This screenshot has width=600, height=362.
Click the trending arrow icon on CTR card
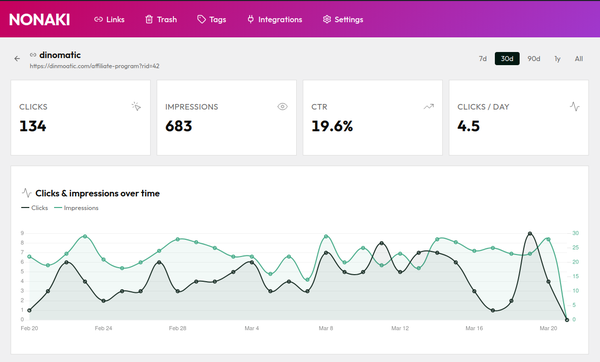[x=429, y=106]
